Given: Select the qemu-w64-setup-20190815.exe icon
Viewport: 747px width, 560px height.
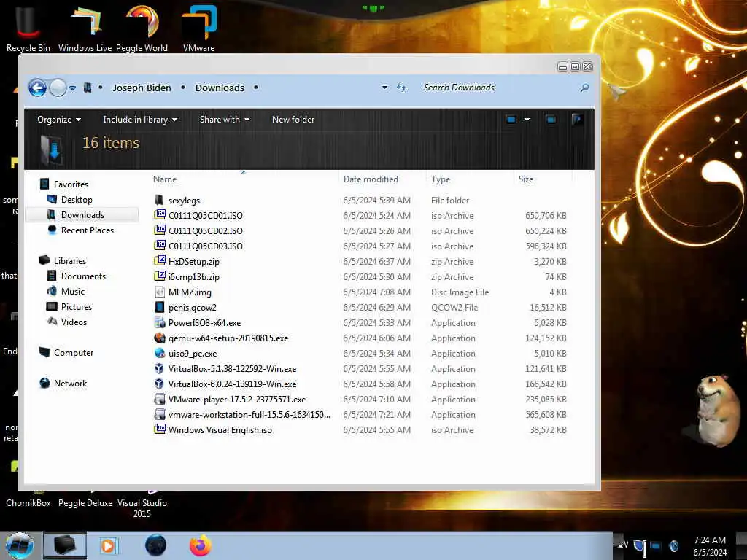Looking at the screenshot, I should point(160,338).
